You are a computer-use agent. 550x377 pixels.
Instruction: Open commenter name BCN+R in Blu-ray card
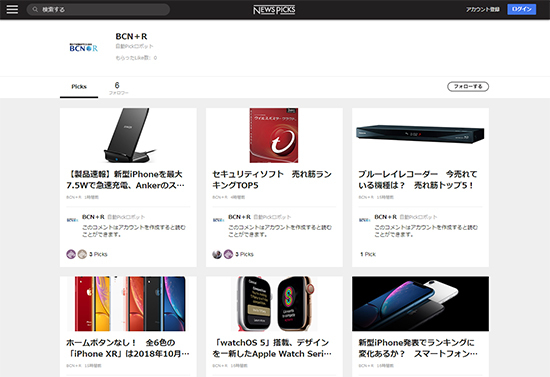point(385,217)
